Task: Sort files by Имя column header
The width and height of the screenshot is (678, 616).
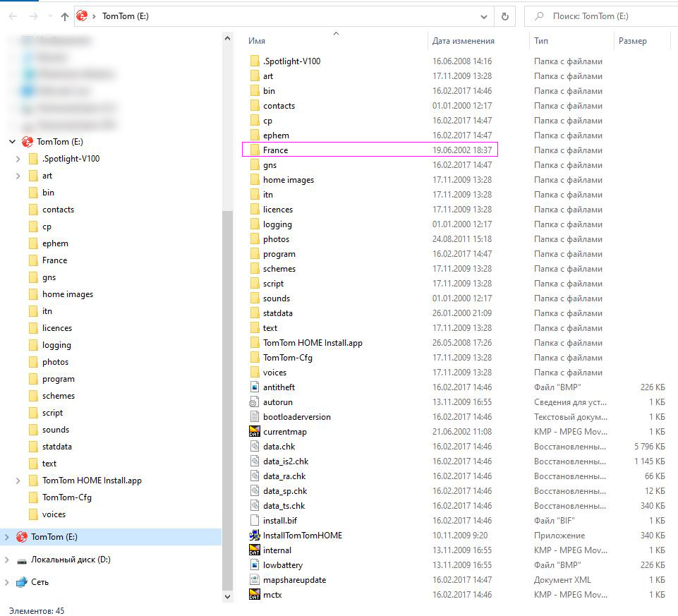Action: tap(257, 41)
